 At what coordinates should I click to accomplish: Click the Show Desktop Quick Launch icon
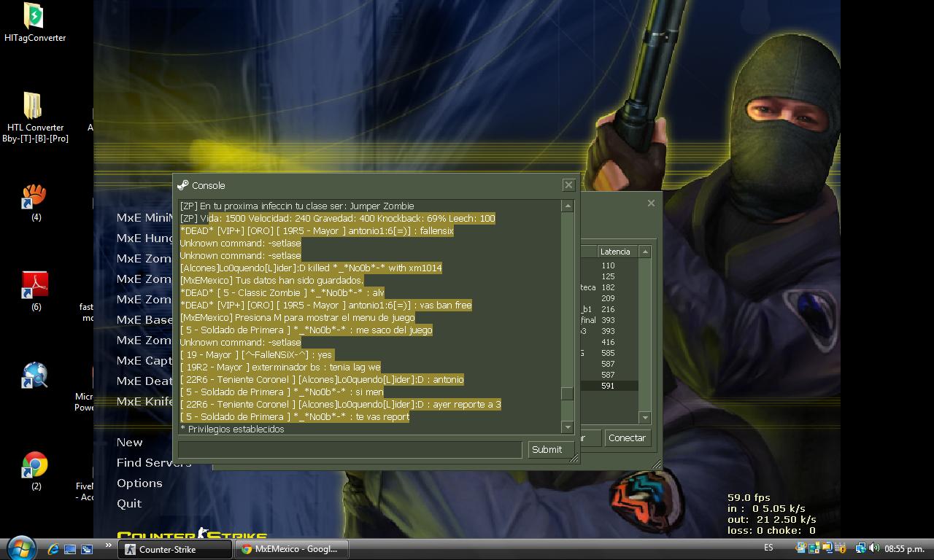70,549
